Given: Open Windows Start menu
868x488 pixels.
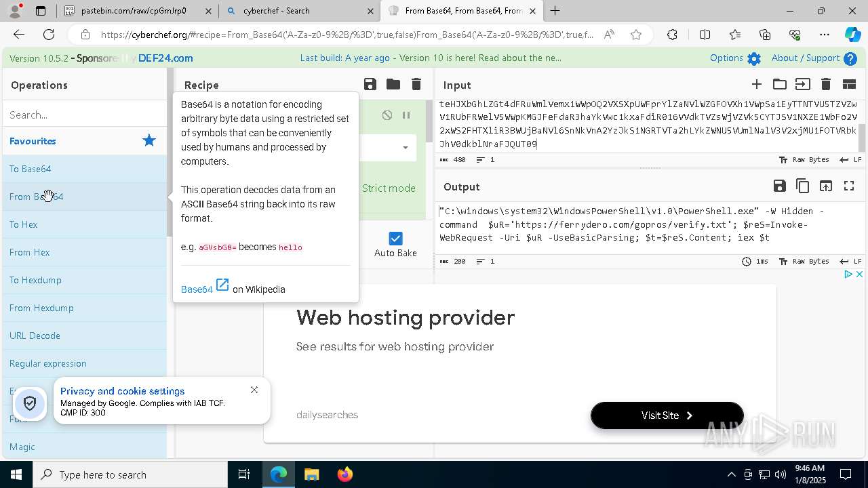Looking at the screenshot, I should click(16, 474).
